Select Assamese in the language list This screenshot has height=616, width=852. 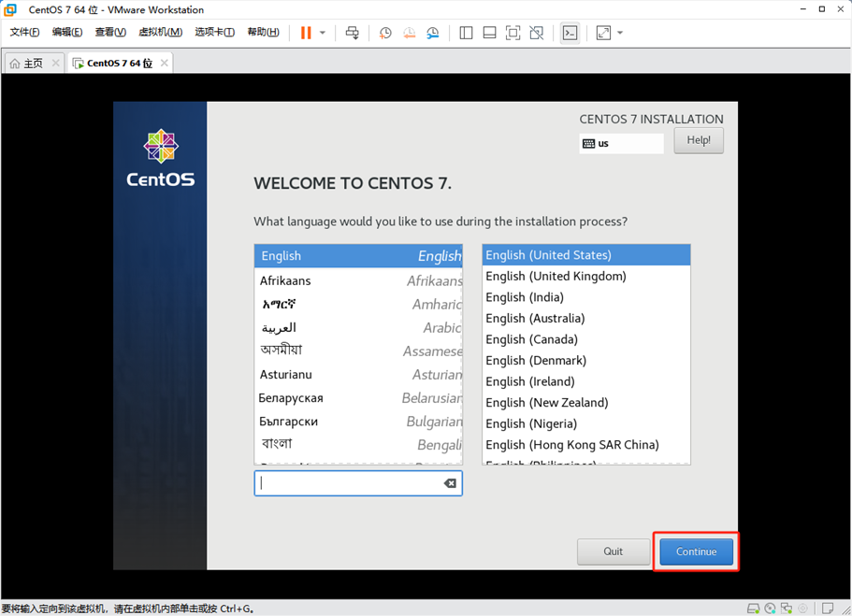coord(358,351)
